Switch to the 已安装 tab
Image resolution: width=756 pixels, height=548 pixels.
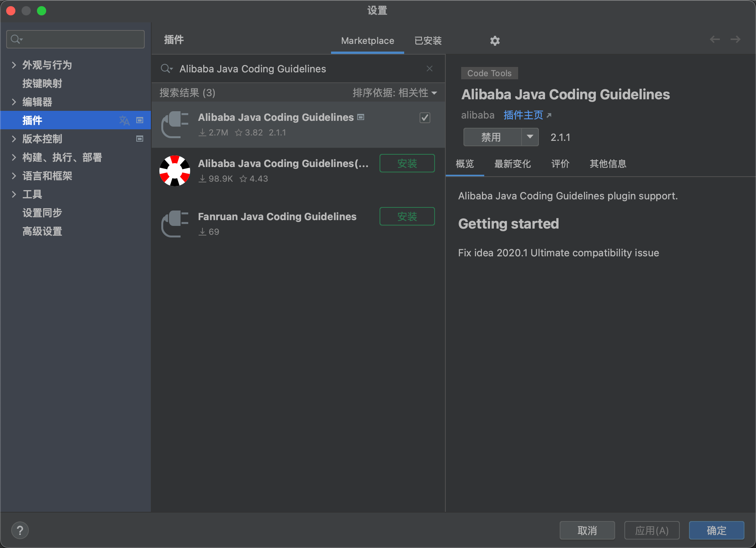pyautogui.click(x=428, y=41)
